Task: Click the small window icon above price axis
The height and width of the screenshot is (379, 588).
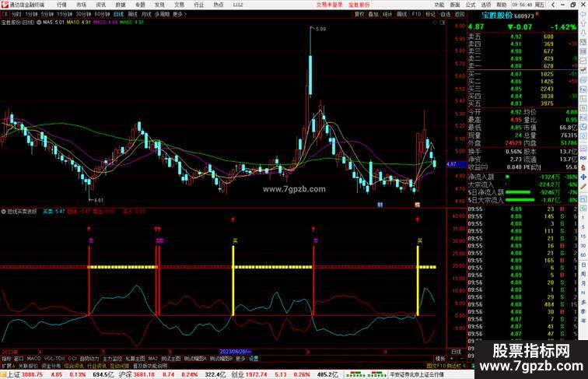Action: point(443,23)
